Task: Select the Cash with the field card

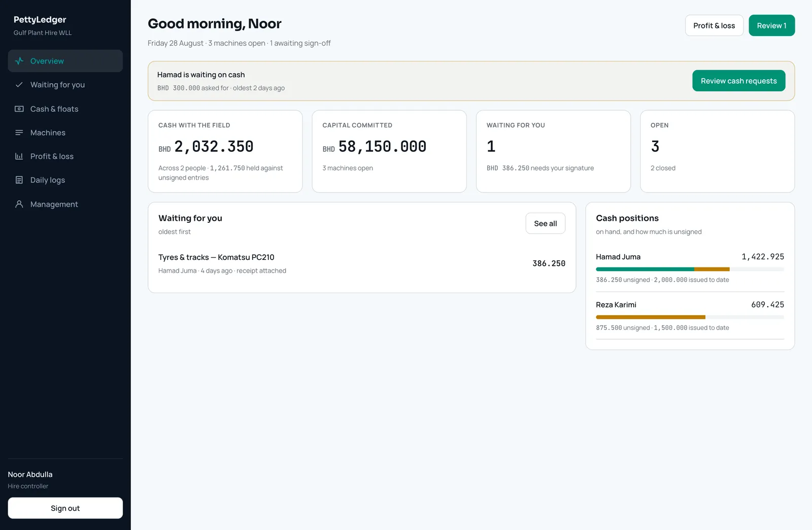Action: pos(225,151)
